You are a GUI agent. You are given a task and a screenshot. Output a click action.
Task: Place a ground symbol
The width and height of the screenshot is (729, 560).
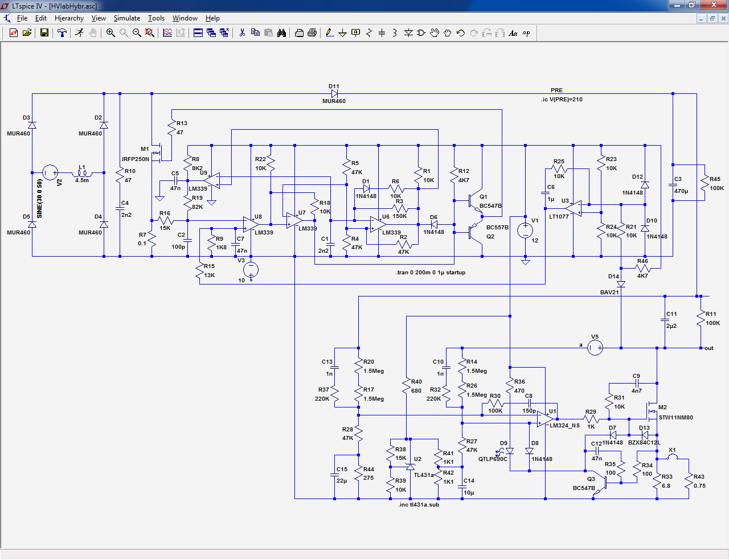point(343,33)
